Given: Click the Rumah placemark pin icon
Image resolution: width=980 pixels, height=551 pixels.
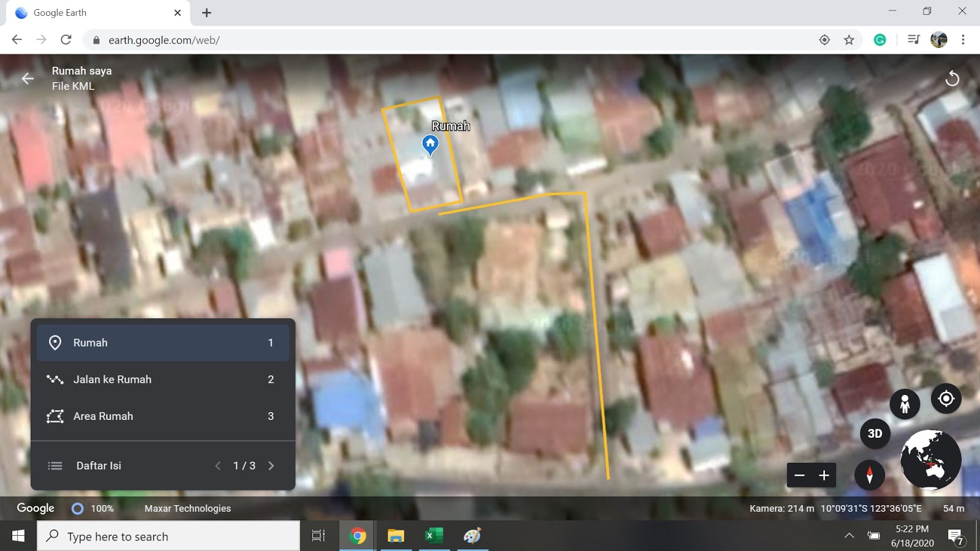Looking at the screenshot, I should (x=430, y=144).
